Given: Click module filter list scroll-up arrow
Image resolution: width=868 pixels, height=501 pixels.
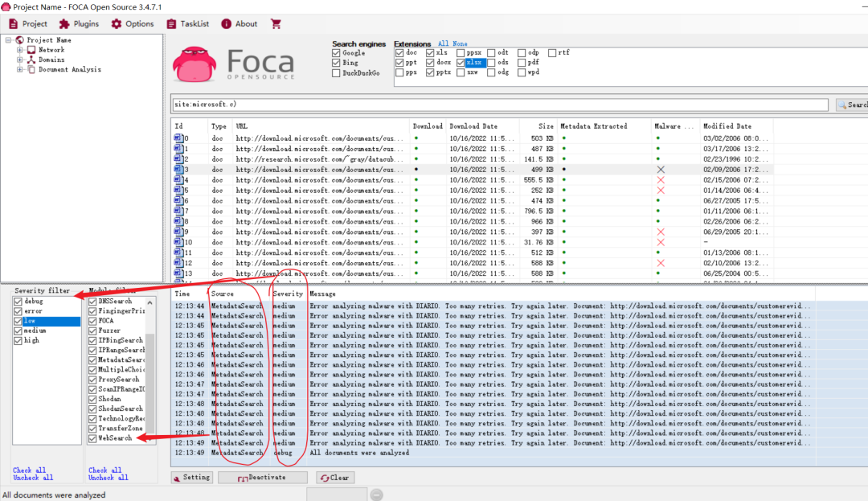Looking at the screenshot, I should click(150, 302).
